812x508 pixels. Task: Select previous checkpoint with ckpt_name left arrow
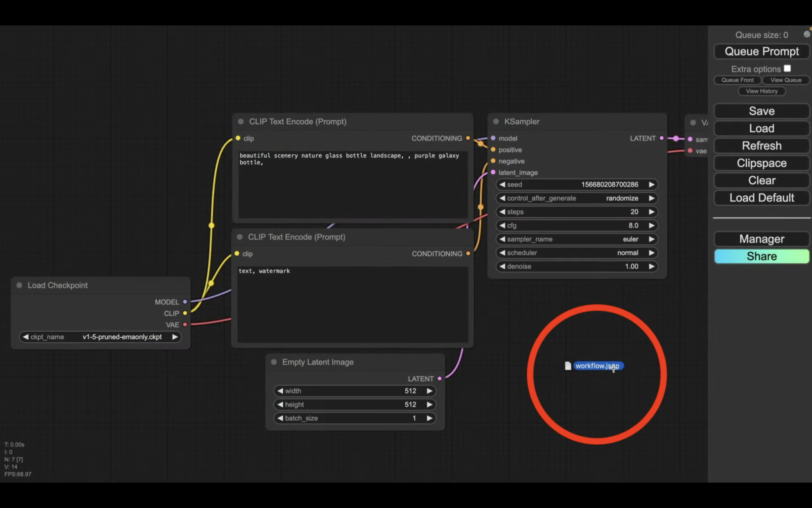point(25,337)
